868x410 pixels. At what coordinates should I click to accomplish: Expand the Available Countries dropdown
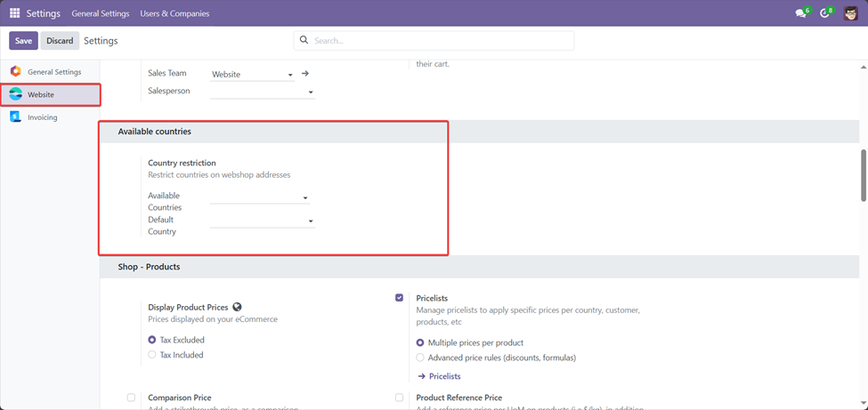[x=260, y=197]
